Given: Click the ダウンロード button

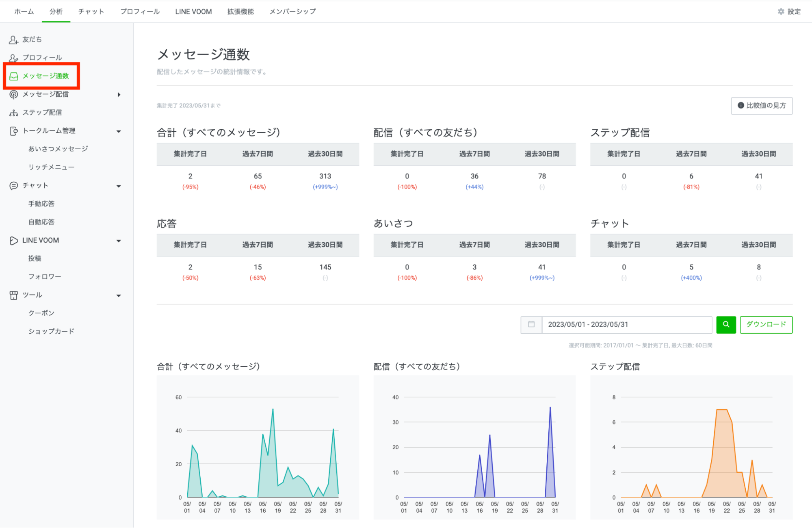Looking at the screenshot, I should click(766, 324).
